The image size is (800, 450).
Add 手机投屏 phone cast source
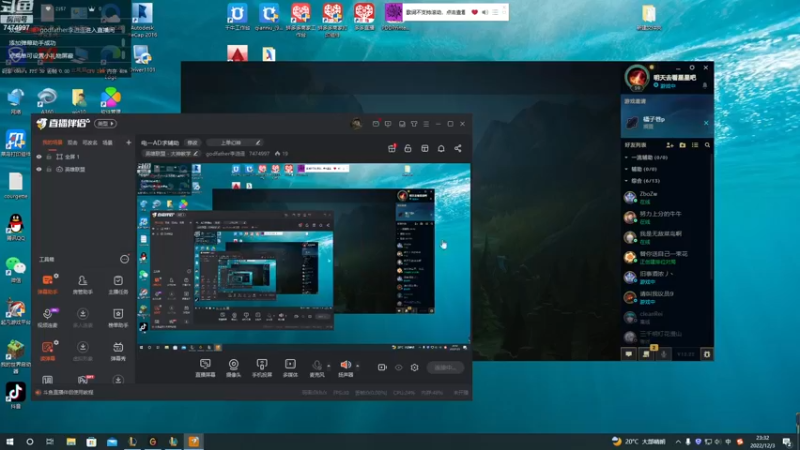(262, 367)
